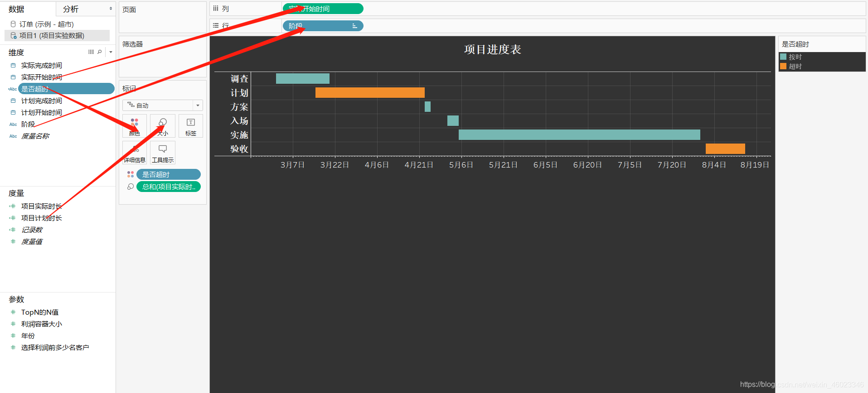This screenshot has width=868, height=393.
Task: Click the 页面 shelf label
Action: tap(129, 10)
